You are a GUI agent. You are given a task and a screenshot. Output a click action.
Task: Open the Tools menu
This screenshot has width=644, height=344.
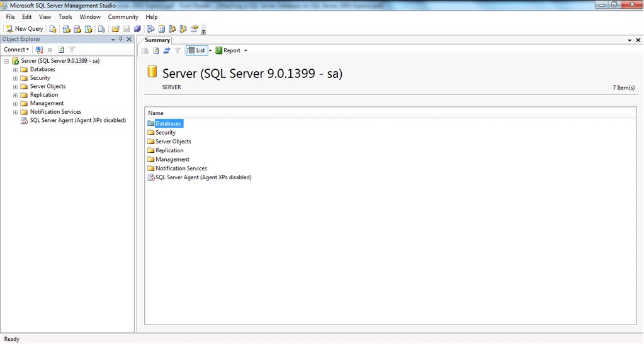coord(65,17)
